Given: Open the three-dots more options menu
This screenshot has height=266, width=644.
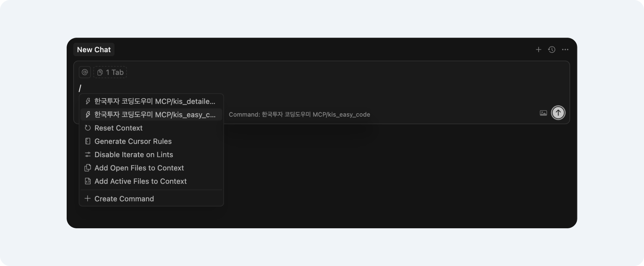Looking at the screenshot, I should pos(565,50).
